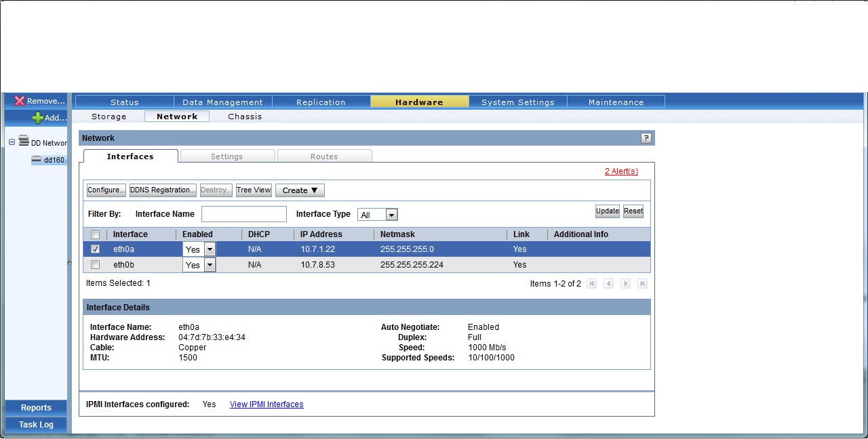
Task: Click netmask 255.255.255.0
Action: click(407, 249)
